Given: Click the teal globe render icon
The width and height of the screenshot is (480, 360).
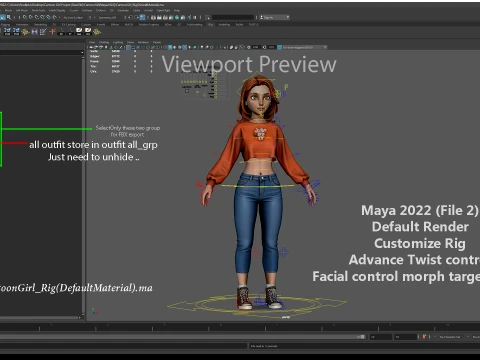Looking at the screenshot, I should pyautogui.click(x=177, y=17).
